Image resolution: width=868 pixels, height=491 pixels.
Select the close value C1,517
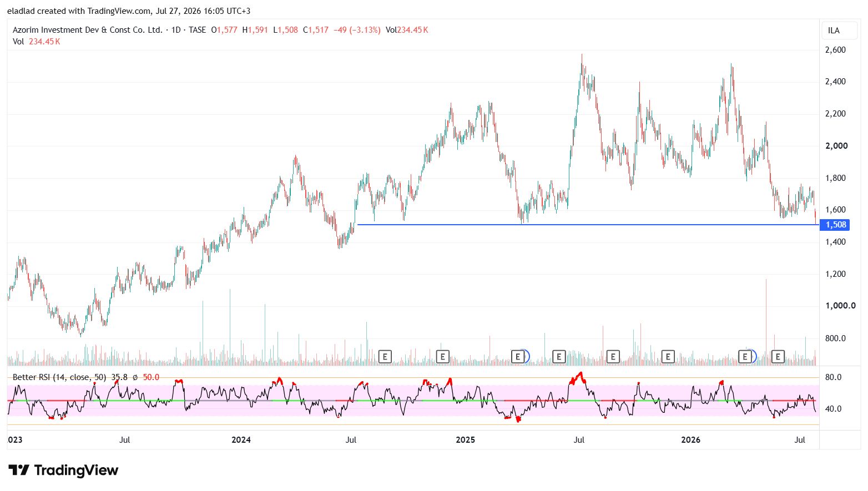316,30
